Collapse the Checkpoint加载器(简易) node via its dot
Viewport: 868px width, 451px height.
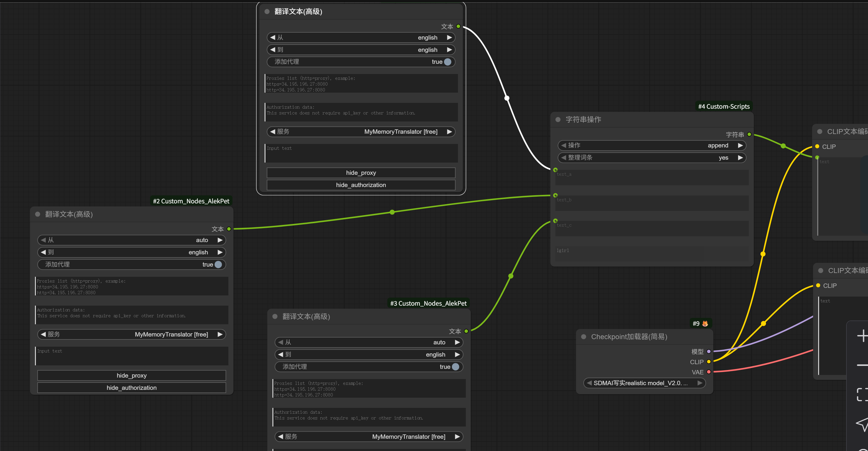[x=584, y=337]
